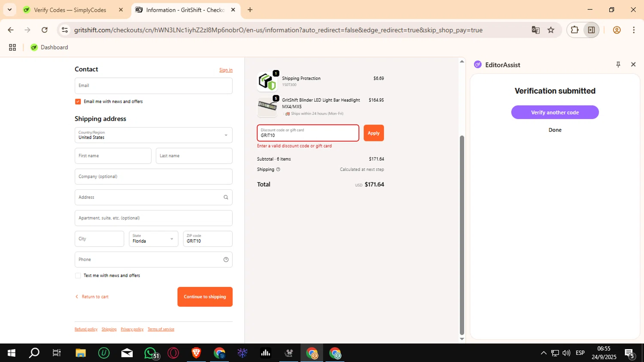
Task: Close the Verify Codes tab
Action: point(121,10)
